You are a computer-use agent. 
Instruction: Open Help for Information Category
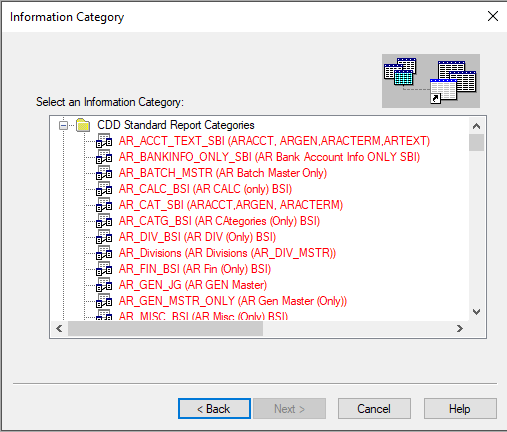point(460,408)
